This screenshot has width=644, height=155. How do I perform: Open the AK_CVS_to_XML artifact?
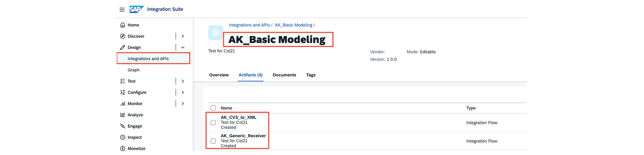coord(238,117)
